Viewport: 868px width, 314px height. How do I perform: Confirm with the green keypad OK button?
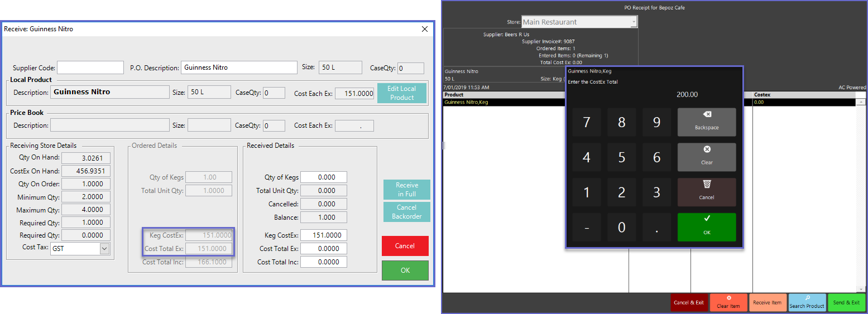(706, 227)
